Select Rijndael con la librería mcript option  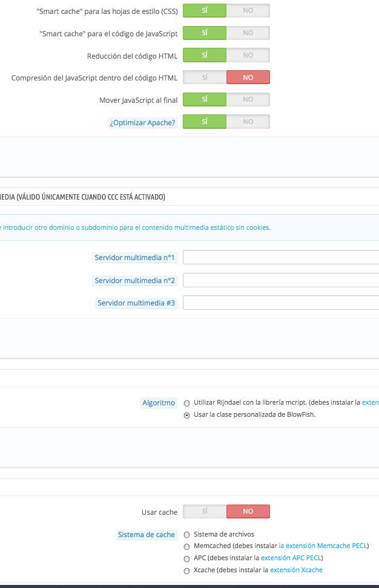point(186,403)
